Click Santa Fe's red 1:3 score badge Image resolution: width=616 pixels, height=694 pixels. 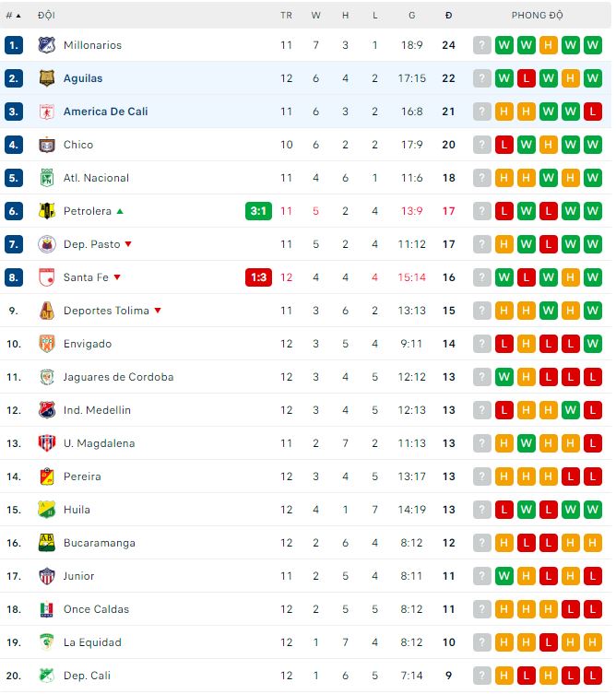tap(258, 277)
